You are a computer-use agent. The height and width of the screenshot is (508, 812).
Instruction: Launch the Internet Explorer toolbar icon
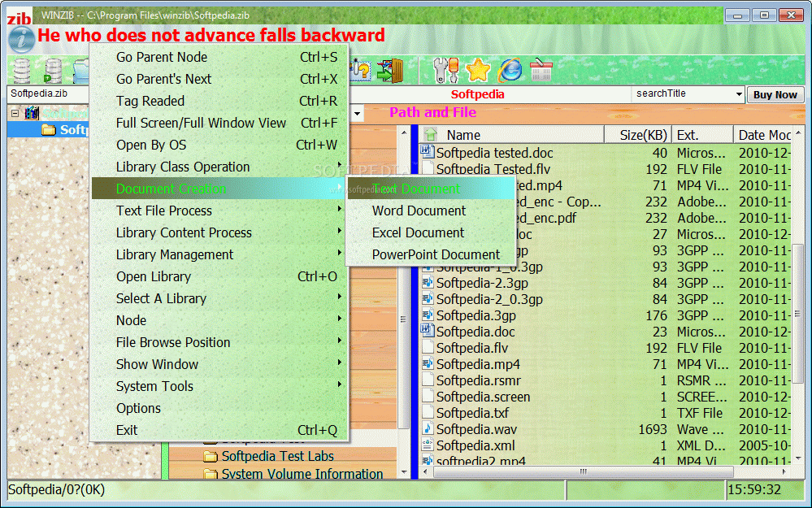(x=510, y=71)
